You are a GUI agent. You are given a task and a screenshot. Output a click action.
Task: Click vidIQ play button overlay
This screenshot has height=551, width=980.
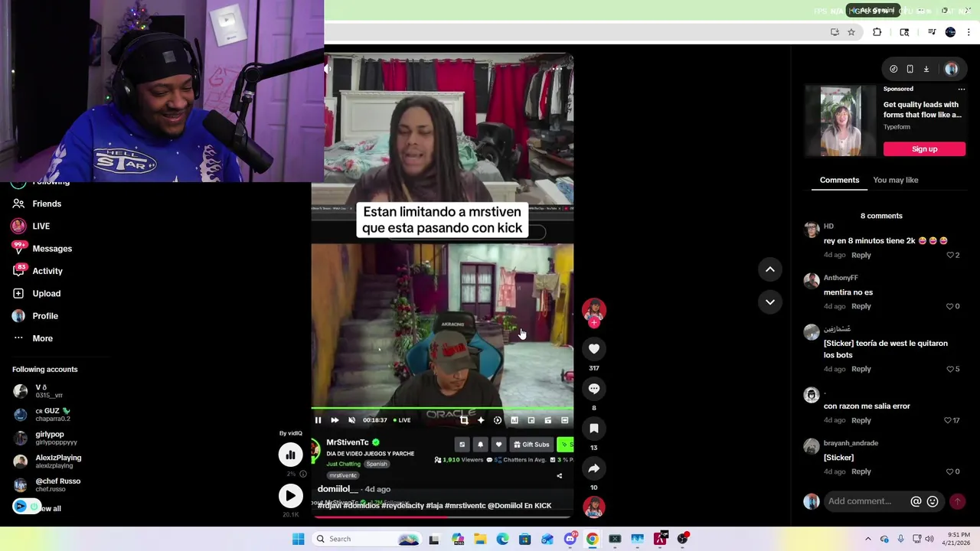(x=290, y=496)
